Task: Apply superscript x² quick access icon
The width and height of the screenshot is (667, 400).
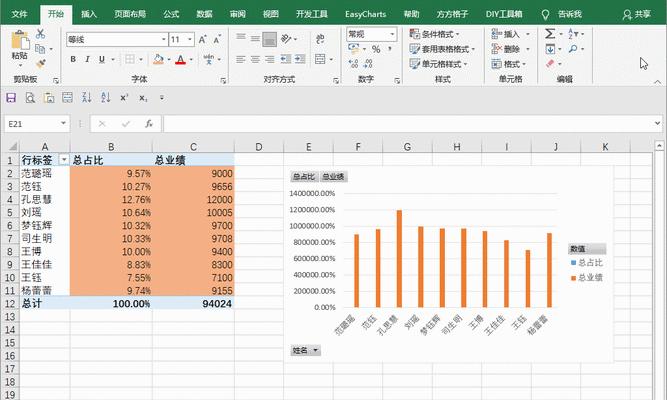Action: (x=124, y=98)
